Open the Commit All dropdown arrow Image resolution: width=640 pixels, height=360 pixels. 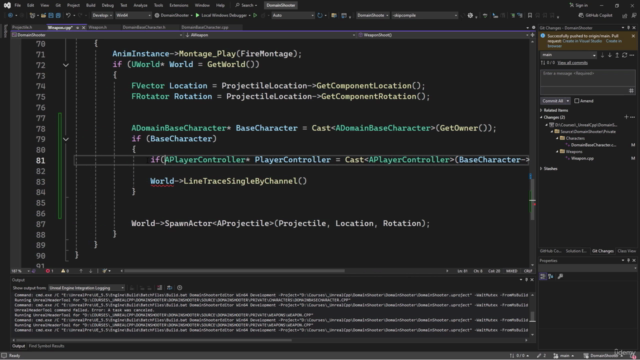(x=568, y=101)
